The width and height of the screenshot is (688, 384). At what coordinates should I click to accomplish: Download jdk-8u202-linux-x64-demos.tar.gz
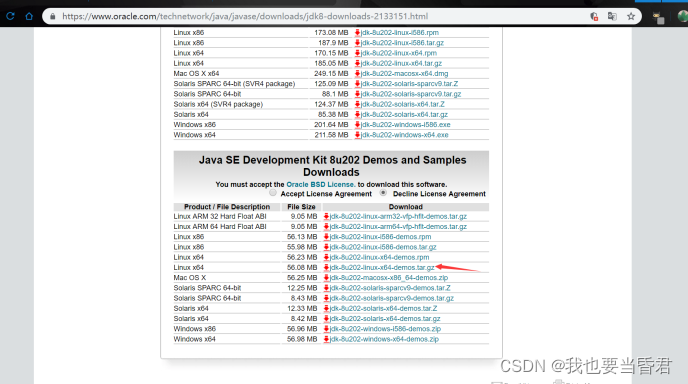[382, 268]
